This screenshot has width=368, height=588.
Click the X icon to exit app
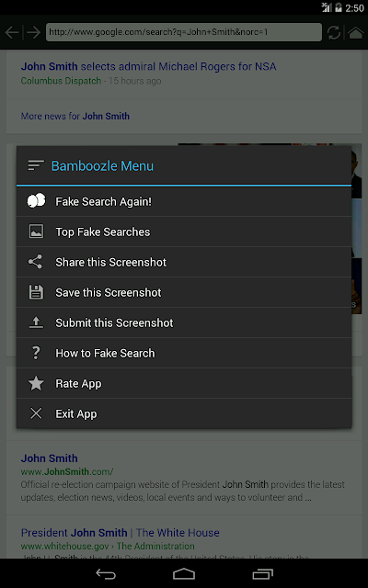(x=36, y=413)
